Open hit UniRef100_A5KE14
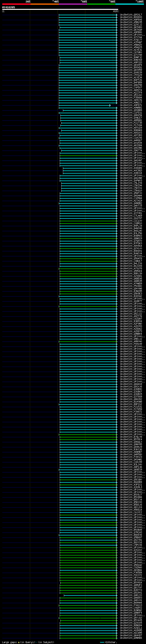 coord(131,509)
